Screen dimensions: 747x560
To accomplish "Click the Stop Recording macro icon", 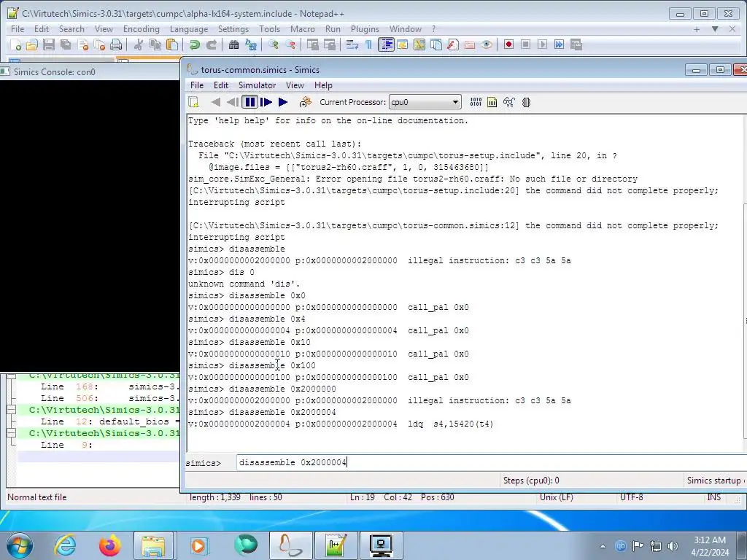I will 525,44.
